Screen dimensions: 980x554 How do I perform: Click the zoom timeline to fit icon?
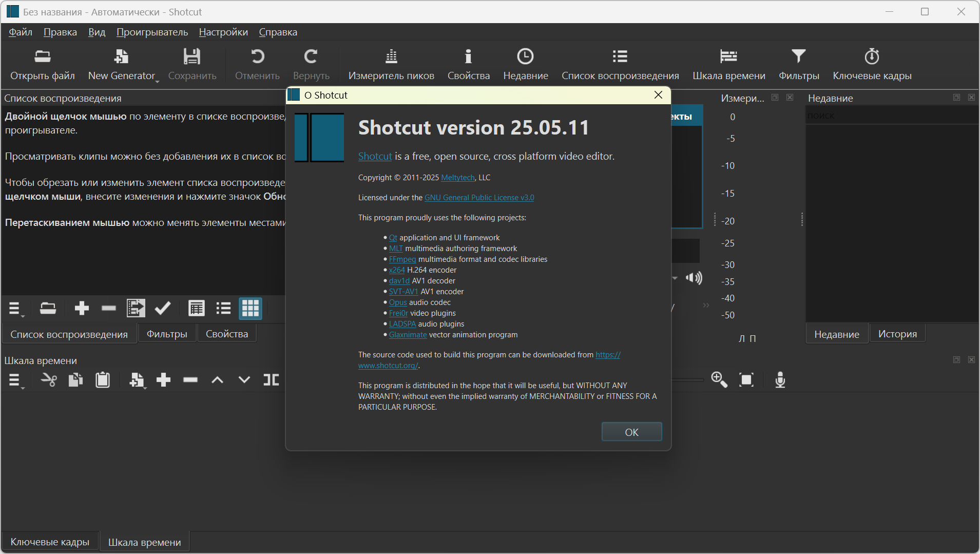(x=746, y=380)
